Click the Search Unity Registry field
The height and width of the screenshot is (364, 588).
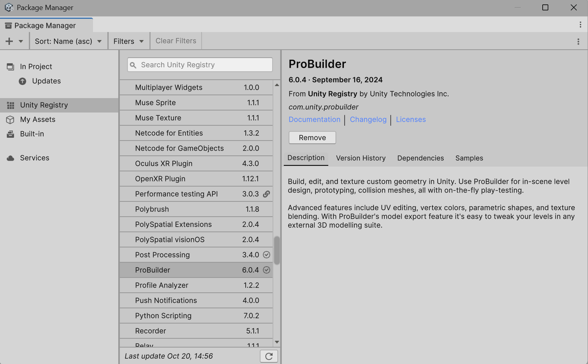[200, 65]
